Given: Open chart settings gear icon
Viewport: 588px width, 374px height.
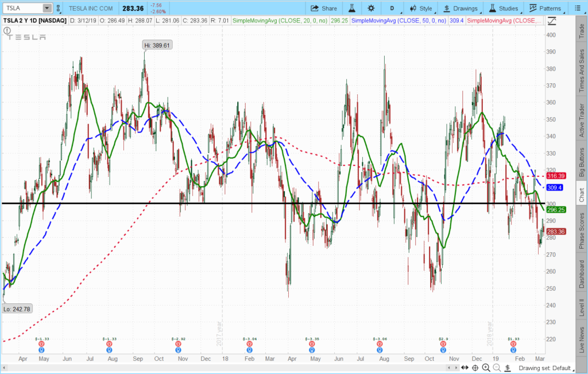Looking at the screenshot, I should point(371,8).
